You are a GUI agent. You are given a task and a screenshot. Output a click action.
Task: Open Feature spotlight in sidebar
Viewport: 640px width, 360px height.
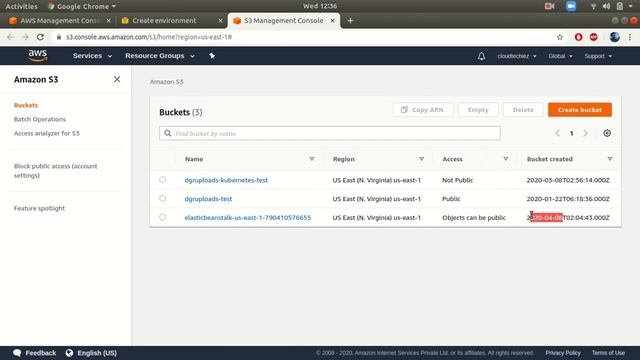click(x=39, y=208)
